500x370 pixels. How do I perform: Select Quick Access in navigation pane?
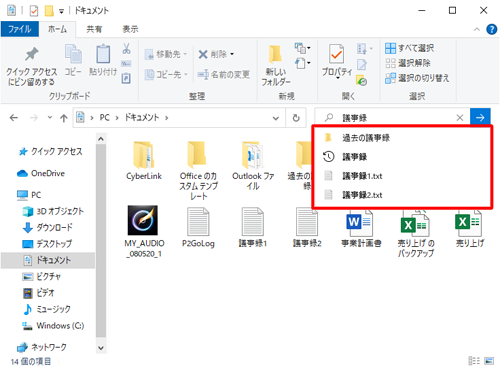pyautogui.click(x=50, y=152)
